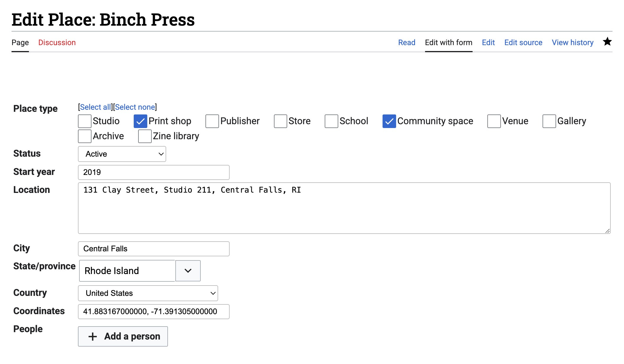Tick the Archive checkbox
The height and width of the screenshot is (364, 624).
(x=85, y=136)
